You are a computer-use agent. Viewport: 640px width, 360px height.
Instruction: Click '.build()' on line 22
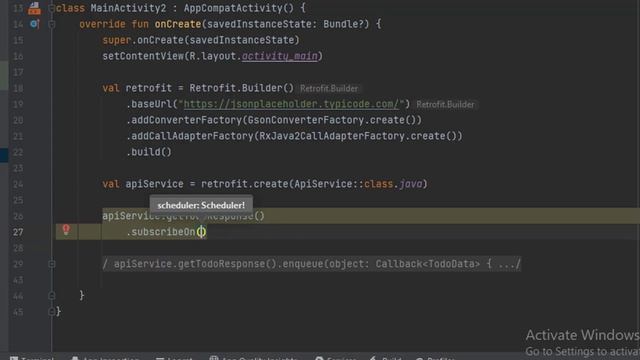[149, 152]
